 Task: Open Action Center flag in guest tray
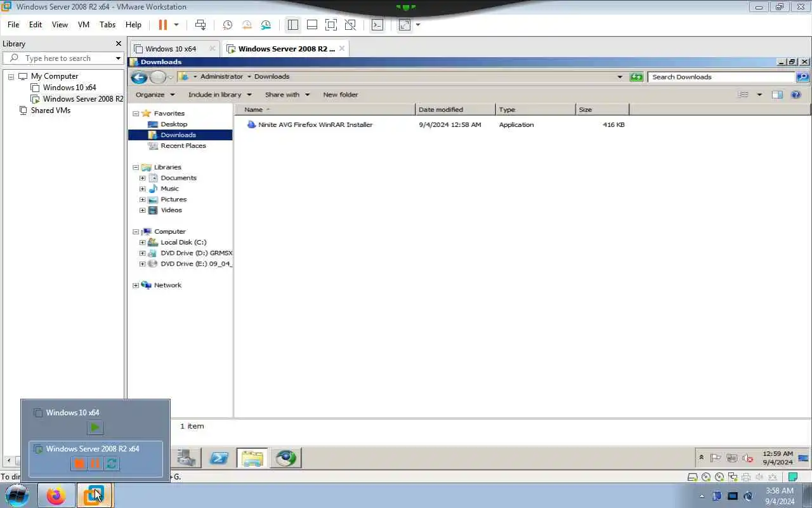click(x=716, y=458)
